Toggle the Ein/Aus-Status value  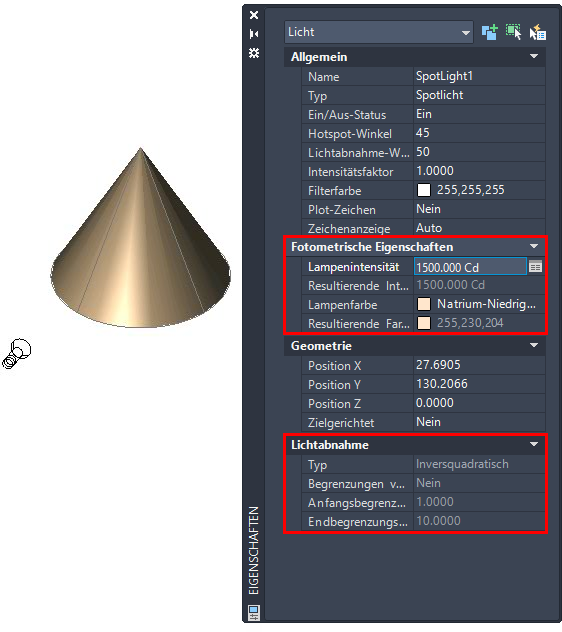coord(479,114)
